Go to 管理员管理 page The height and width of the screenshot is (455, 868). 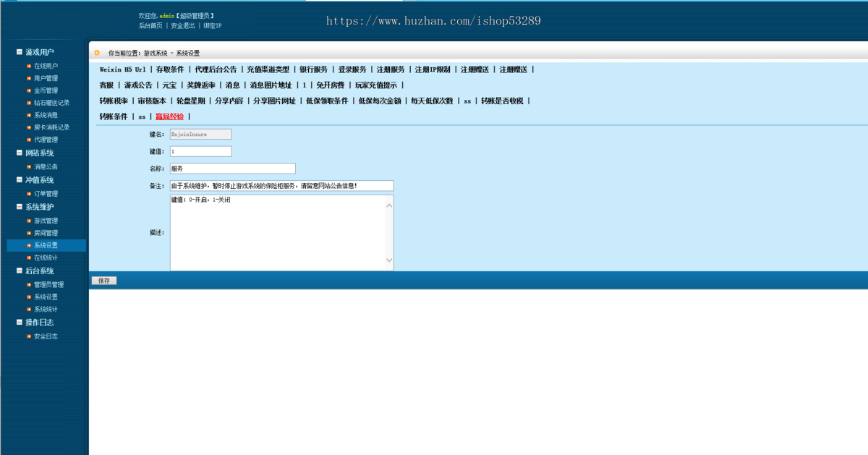point(48,285)
